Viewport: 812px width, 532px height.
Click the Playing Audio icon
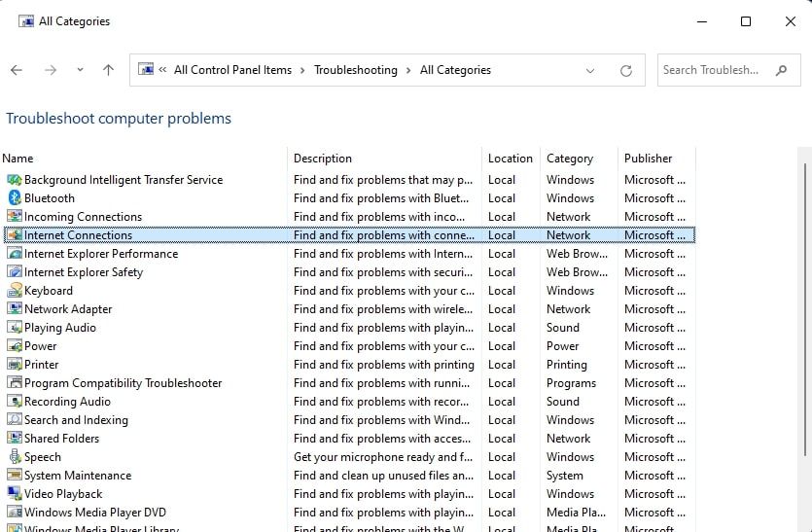tap(14, 328)
